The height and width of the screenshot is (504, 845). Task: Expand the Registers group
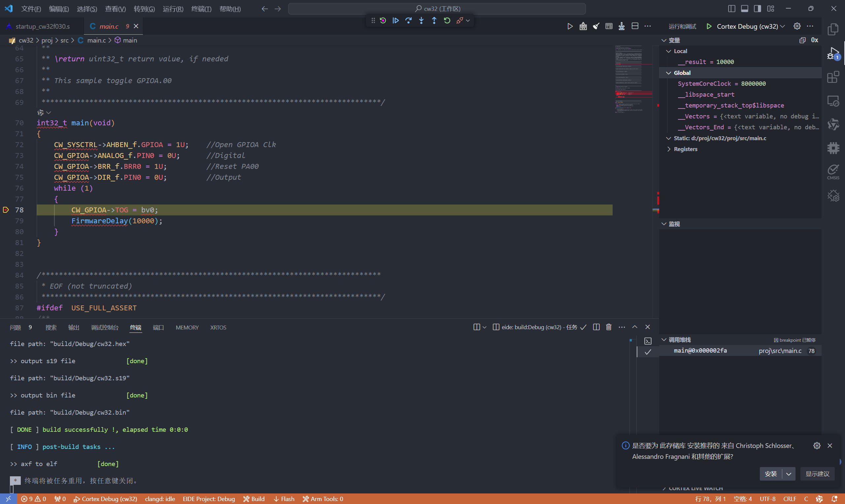pyautogui.click(x=669, y=149)
